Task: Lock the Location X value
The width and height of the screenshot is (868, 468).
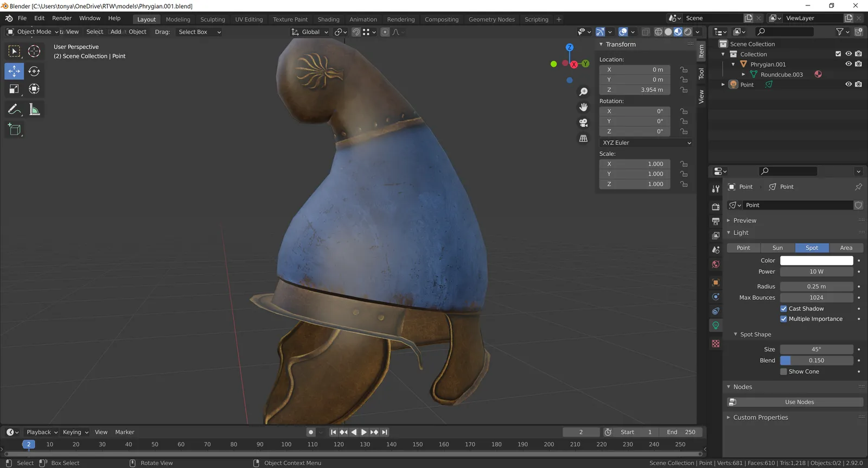Action: (x=684, y=69)
